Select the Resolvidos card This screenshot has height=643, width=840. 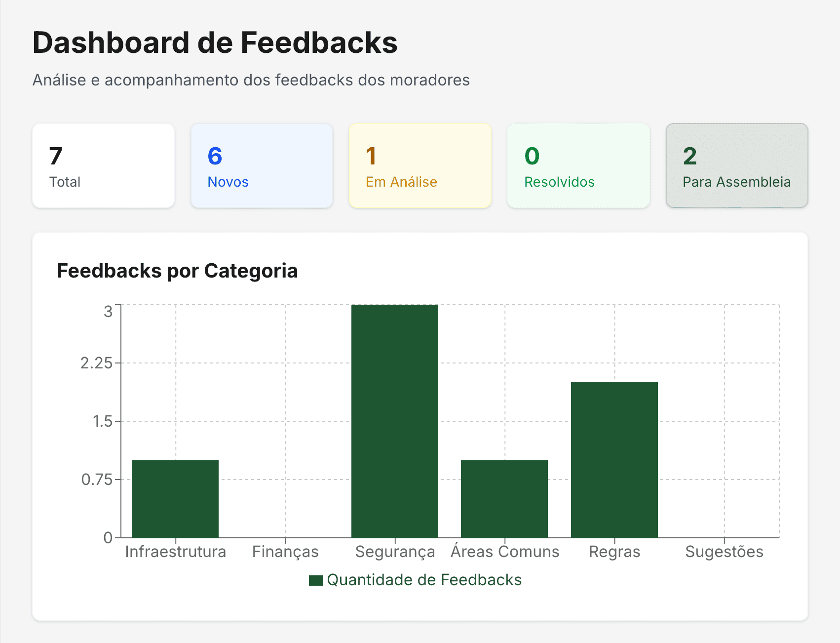coord(578,165)
